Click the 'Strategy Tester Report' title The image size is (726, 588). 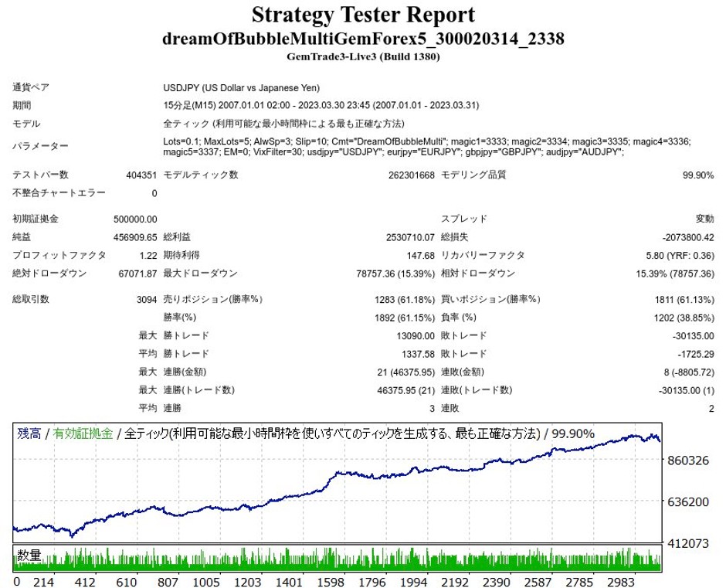(x=363, y=15)
